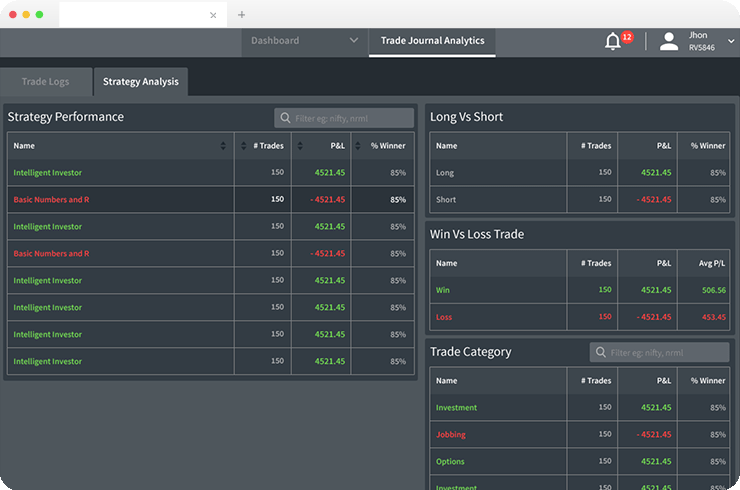Open the Trade Journal Analytics tab
Viewport: 740px width, 490px height.
(x=432, y=41)
